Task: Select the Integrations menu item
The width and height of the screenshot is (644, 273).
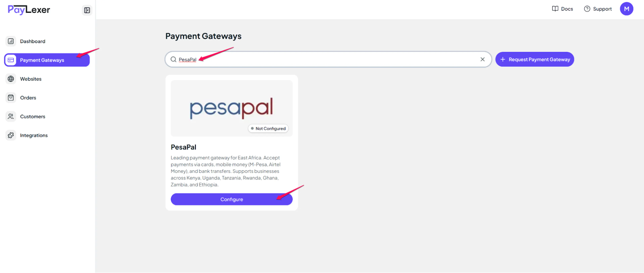Action: (34, 135)
